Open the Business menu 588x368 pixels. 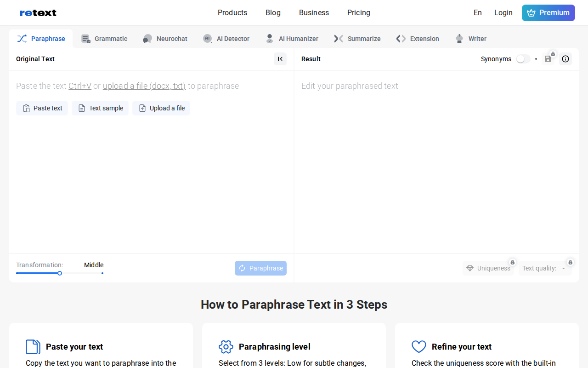314,13
